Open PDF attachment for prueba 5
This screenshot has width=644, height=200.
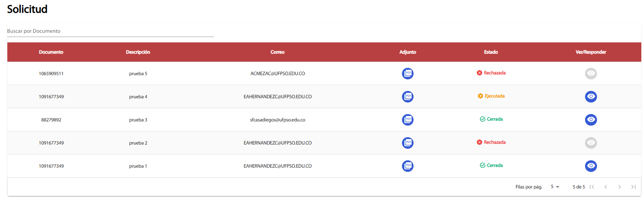407,73
